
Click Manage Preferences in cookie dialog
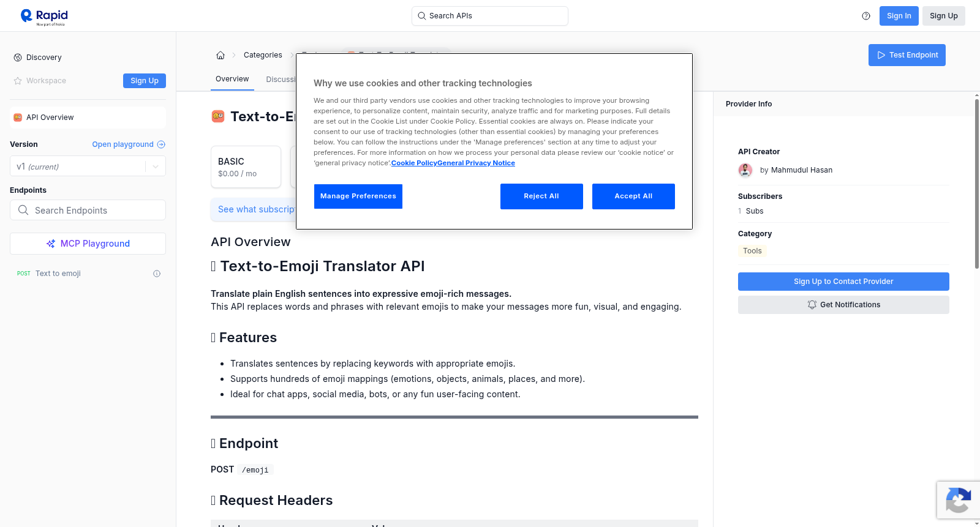pyautogui.click(x=358, y=196)
